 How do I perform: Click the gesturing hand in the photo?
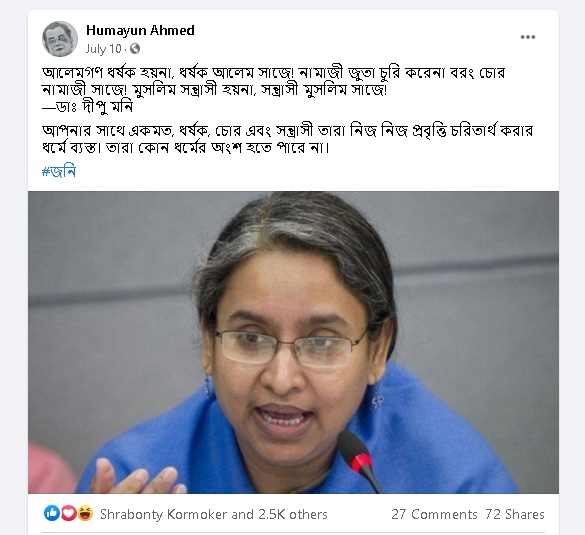click(x=136, y=476)
